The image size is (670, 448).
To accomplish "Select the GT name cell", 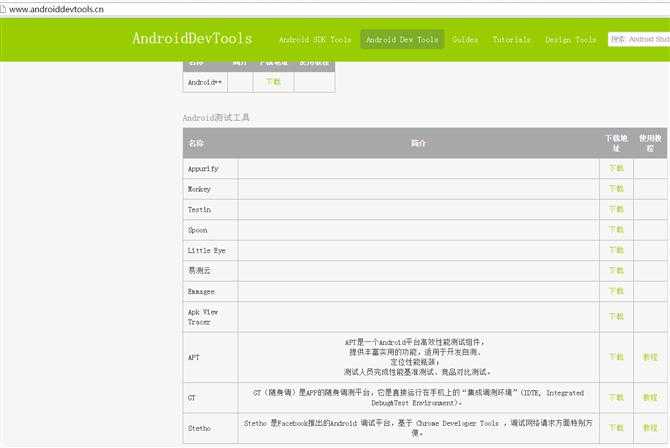I will point(211,398).
